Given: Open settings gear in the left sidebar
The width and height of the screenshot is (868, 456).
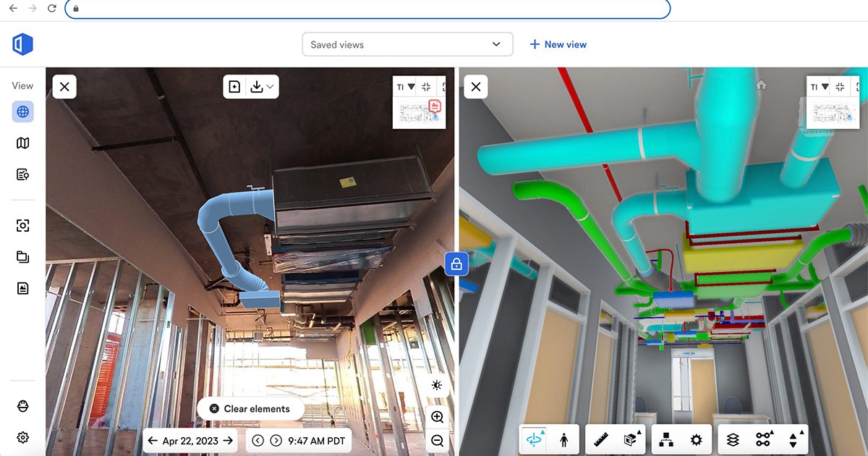Looking at the screenshot, I should click(x=22, y=437).
